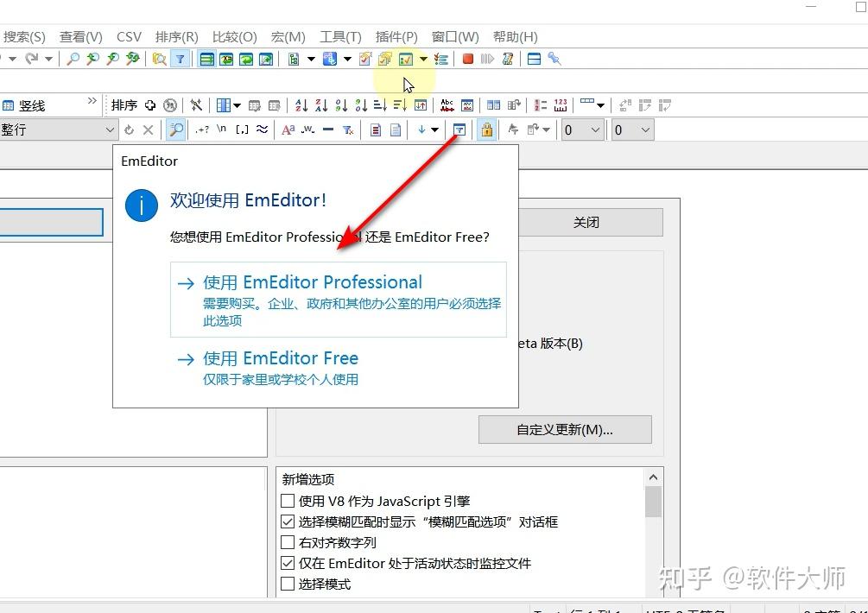Click the yellow padlock lock icon

[x=486, y=128]
